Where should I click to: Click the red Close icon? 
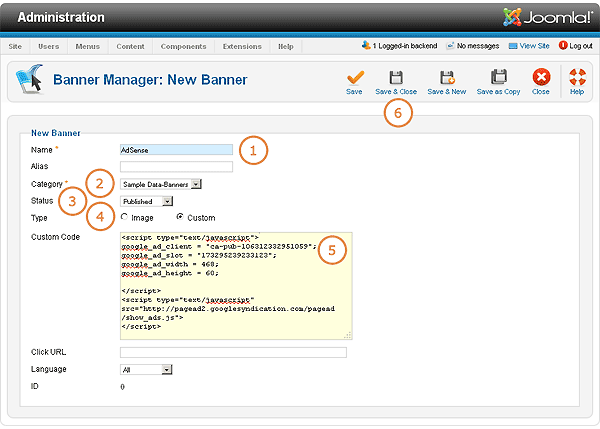click(x=541, y=77)
